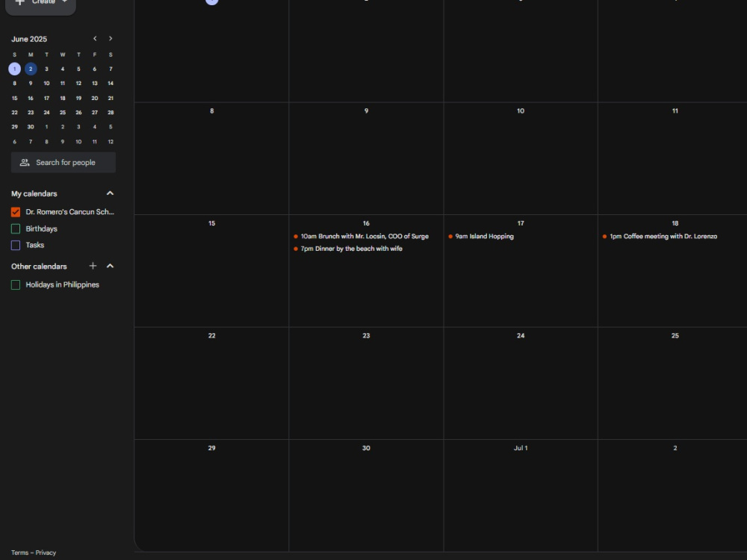747x560 pixels.
Task: Click the Create button
Action: tap(40, 4)
